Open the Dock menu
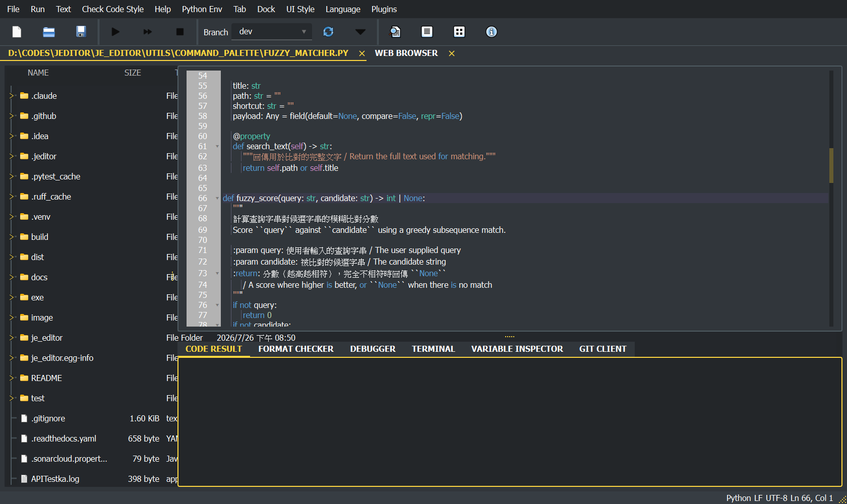 [266, 9]
